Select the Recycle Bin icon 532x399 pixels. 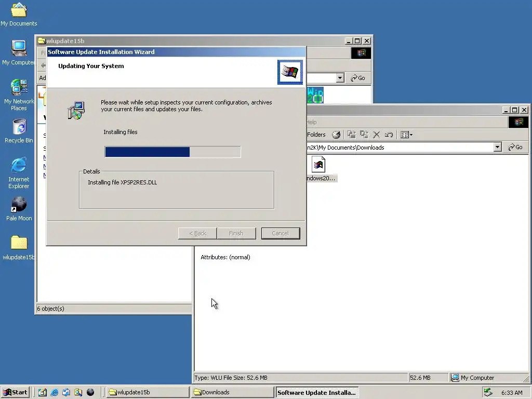click(x=19, y=131)
